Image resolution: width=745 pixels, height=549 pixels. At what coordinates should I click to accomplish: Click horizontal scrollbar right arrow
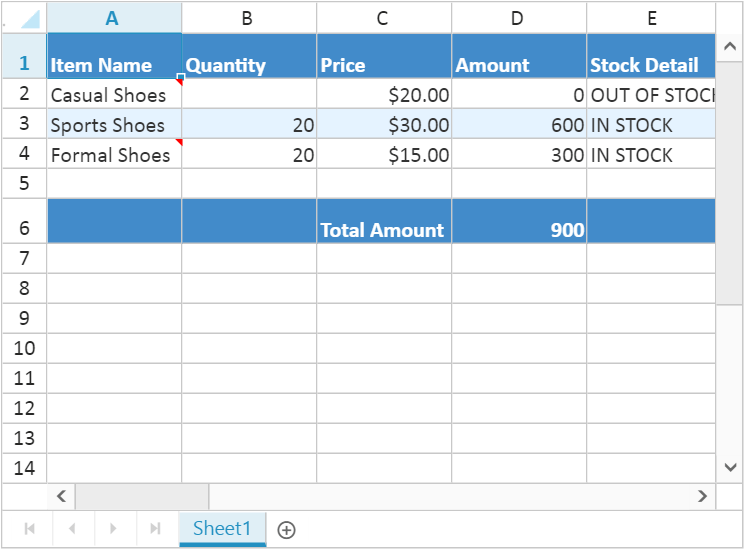(702, 496)
